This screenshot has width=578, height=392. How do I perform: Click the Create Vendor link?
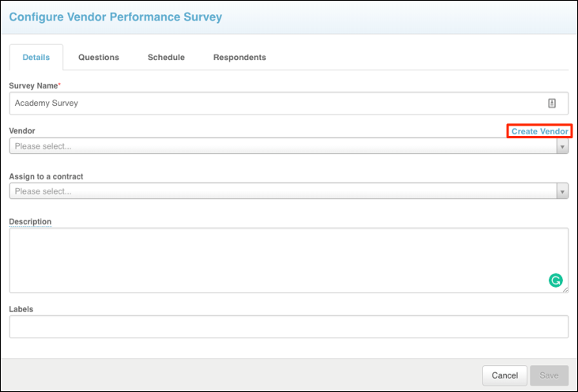(539, 131)
